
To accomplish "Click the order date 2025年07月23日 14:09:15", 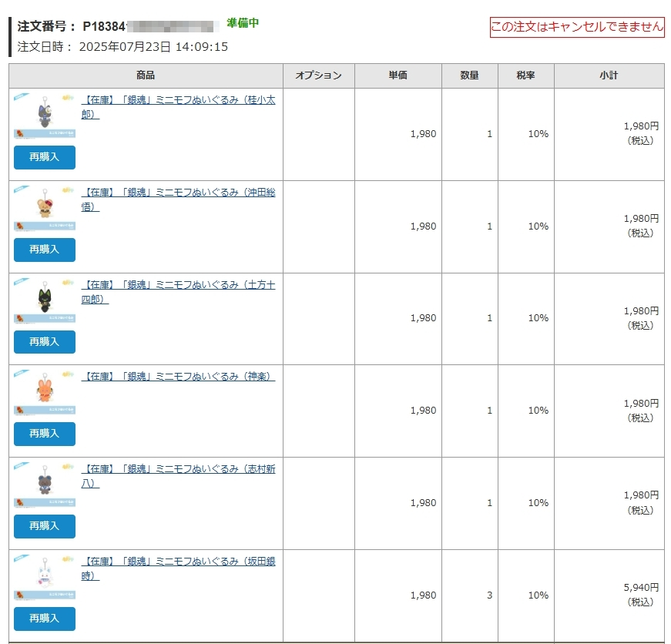I will tap(153, 47).
